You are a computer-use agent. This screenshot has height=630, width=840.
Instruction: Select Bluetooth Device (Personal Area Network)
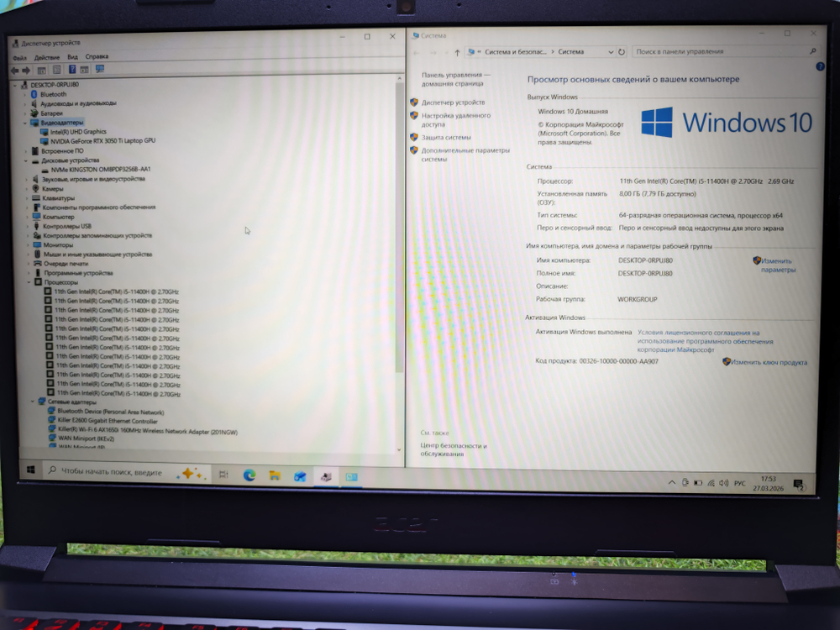pos(110,412)
